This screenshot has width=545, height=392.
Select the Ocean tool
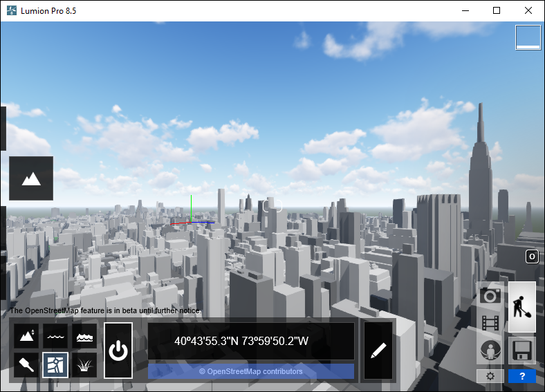[x=84, y=336]
